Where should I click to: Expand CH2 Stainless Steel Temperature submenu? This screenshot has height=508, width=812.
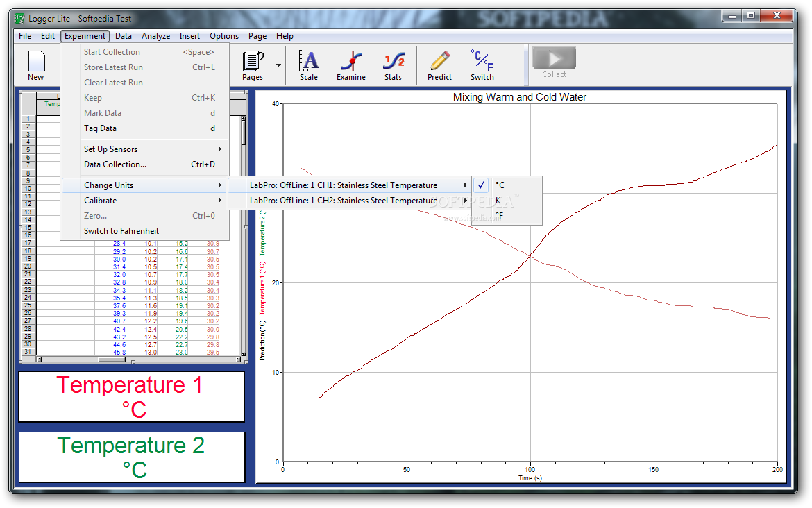pyautogui.click(x=349, y=201)
